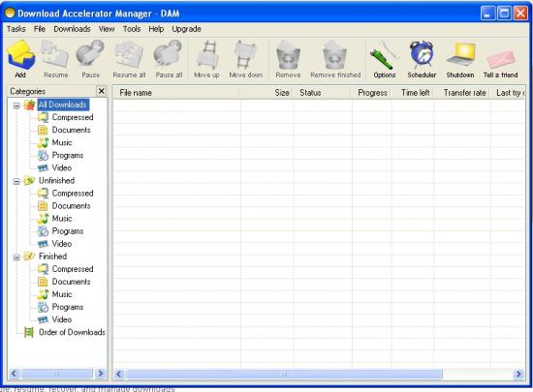The image size is (533, 392).
Task: Open the Tools menu
Action: pyautogui.click(x=132, y=29)
